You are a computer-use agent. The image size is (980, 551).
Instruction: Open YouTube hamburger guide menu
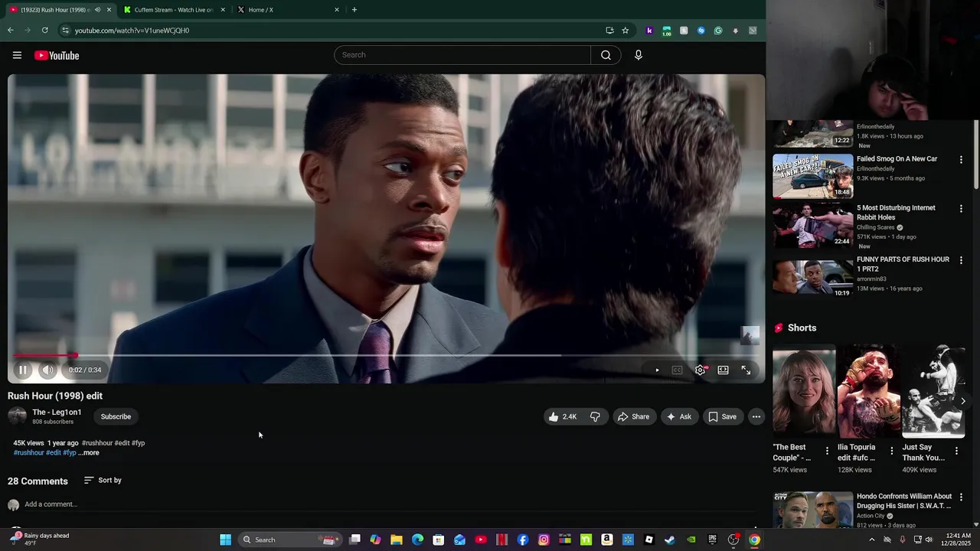[17, 55]
